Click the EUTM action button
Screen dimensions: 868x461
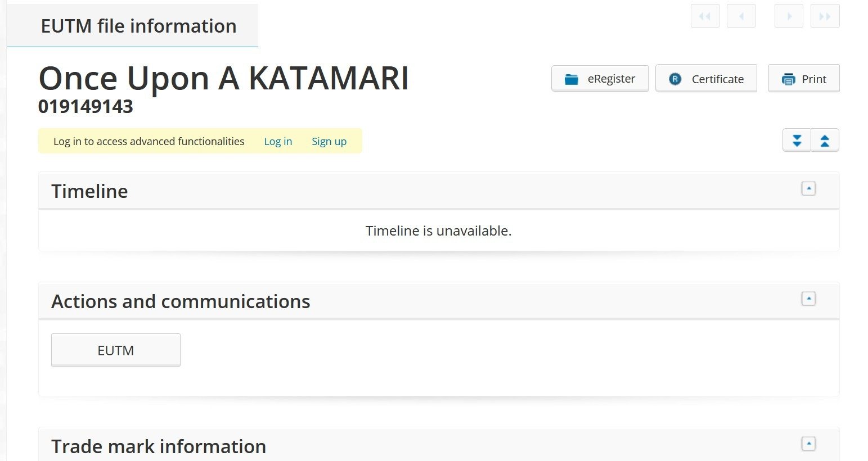[x=116, y=350]
